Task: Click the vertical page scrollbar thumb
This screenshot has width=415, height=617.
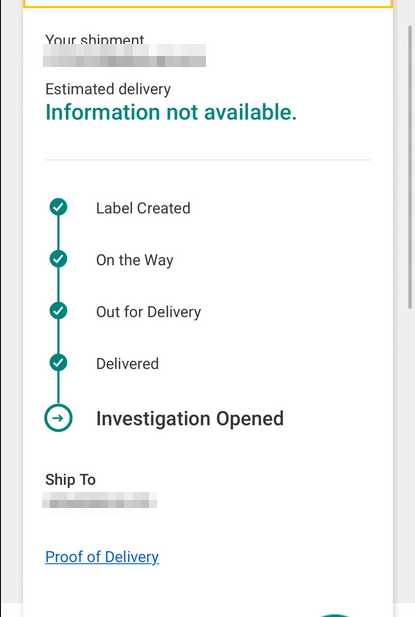Action: [x=410, y=167]
